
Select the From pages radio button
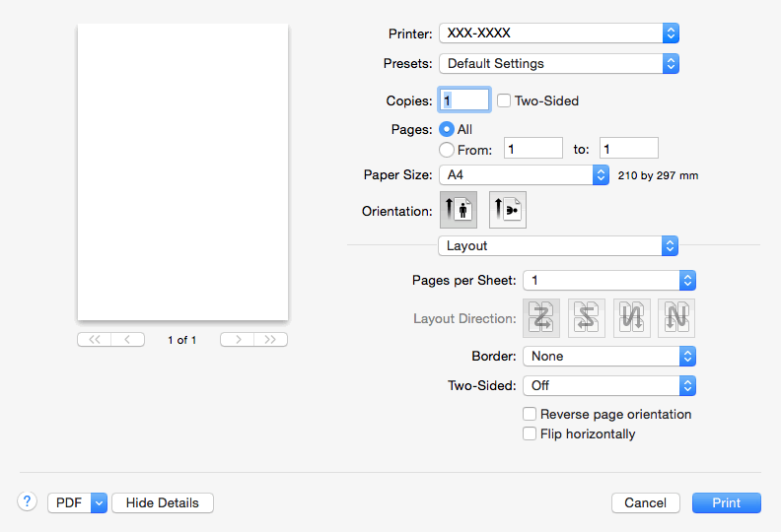point(447,150)
